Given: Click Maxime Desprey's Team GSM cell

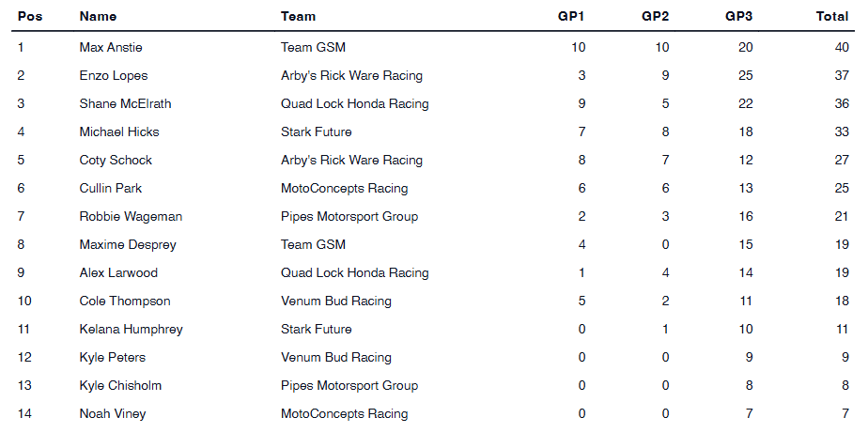Looking at the screenshot, I should pos(313,244).
